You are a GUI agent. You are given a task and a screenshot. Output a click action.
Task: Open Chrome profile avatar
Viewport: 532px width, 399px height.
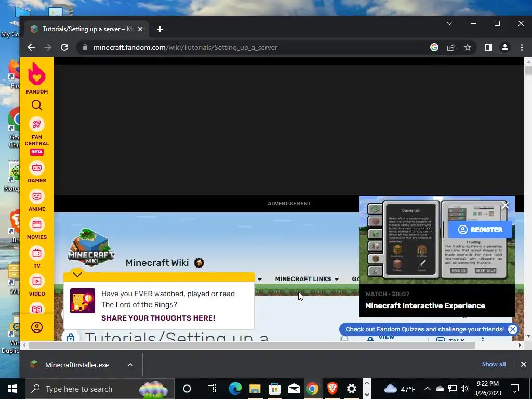(505, 47)
